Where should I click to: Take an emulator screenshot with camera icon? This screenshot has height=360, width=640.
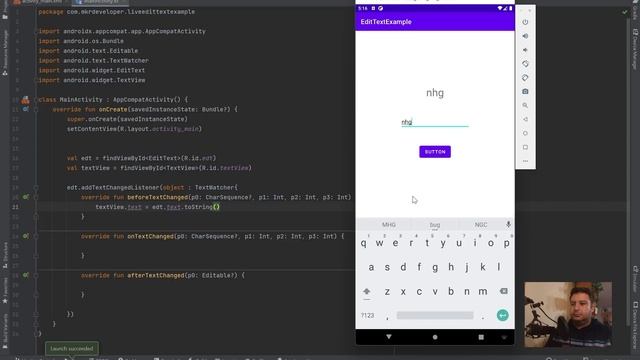coord(525,91)
